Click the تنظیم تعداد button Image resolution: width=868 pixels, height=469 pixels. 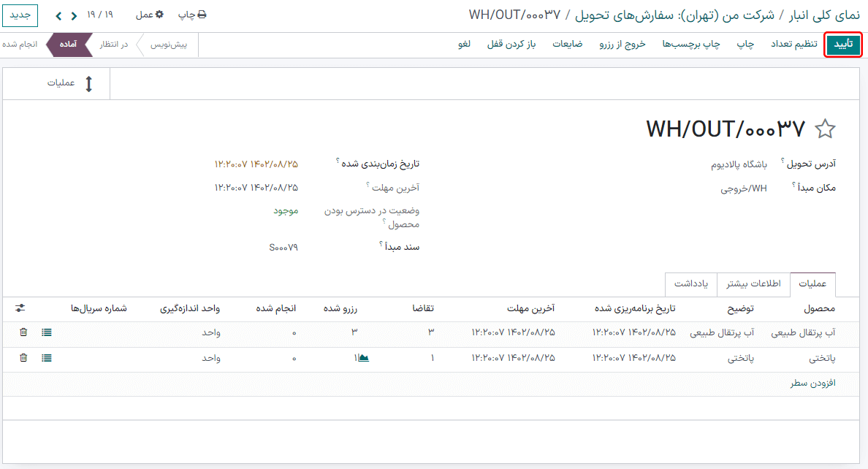coord(793,45)
